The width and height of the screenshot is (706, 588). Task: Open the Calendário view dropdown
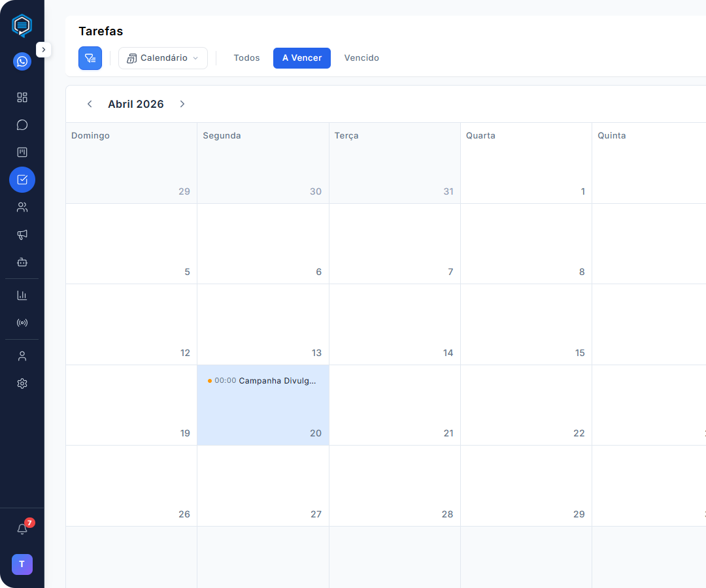pyautogui.click(x=163, y=58)
